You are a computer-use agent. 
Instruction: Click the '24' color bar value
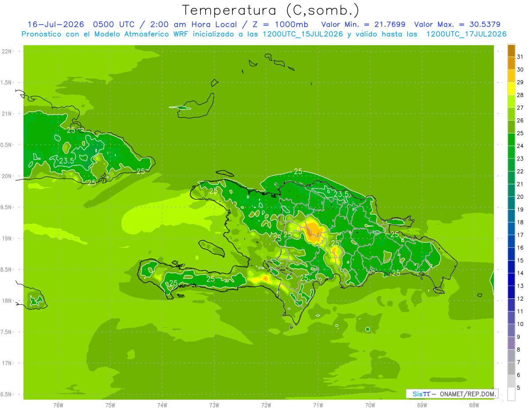(520, 146)
